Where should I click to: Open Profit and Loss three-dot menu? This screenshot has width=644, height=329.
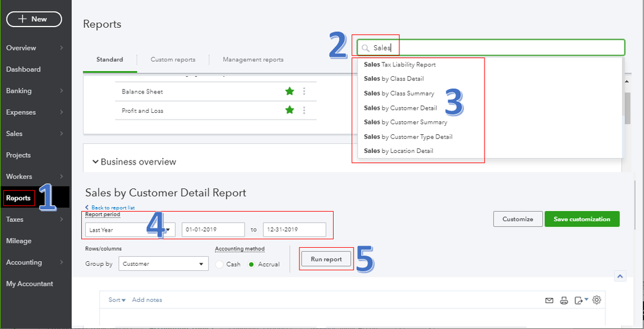click(305, 111)
